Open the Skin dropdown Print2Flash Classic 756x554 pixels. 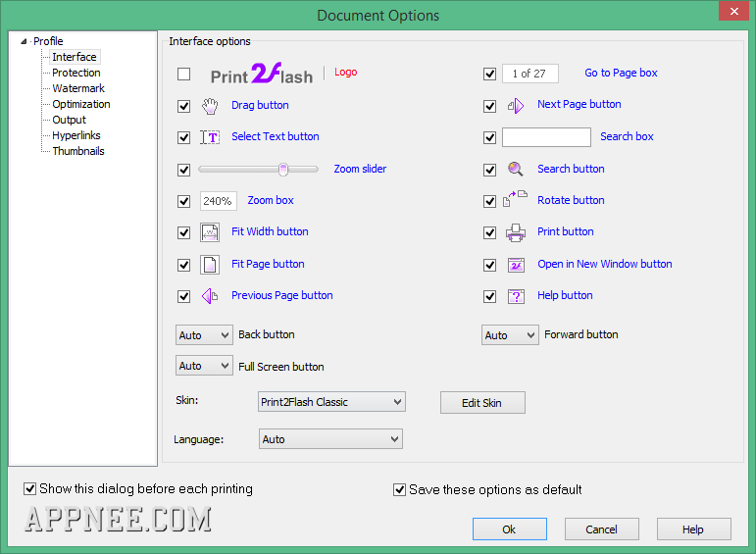point(331,402)
